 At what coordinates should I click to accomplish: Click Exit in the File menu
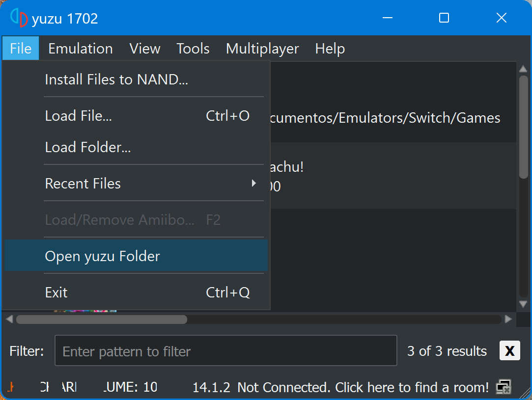56,293
